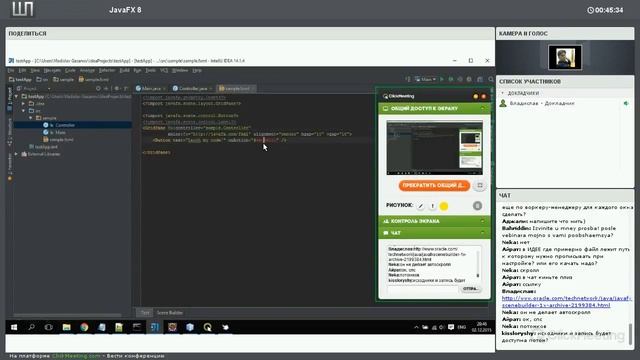The height and width of the screenshot is (360, 640).
Task: Click the widget chat message input field
Action: pyautogui.click(x=423, y=289)
